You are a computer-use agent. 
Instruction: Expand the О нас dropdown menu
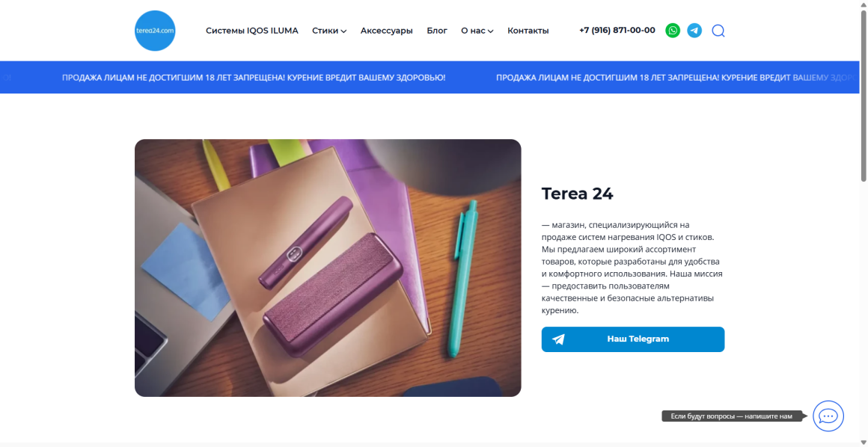tap(477, 31)
